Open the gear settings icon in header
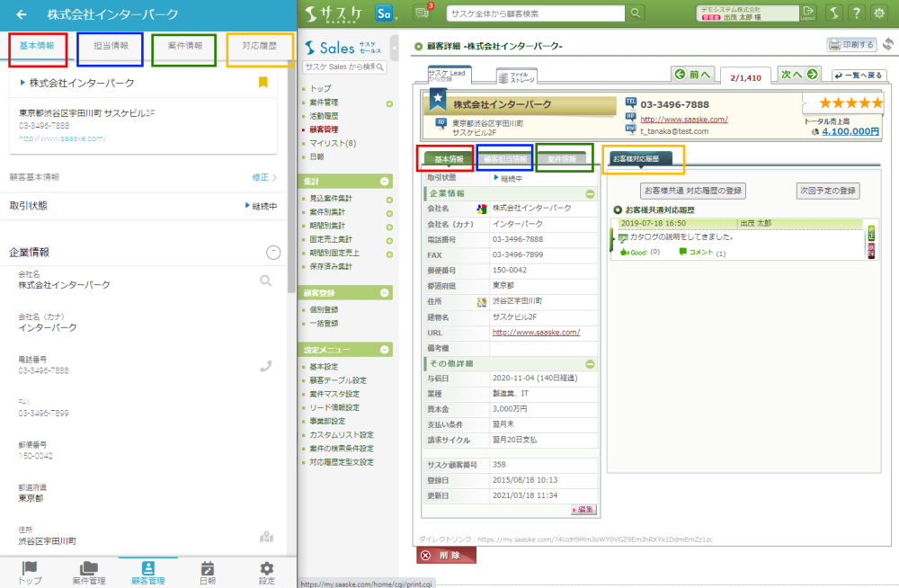899x588 pixels. click(x=879, y=13)
